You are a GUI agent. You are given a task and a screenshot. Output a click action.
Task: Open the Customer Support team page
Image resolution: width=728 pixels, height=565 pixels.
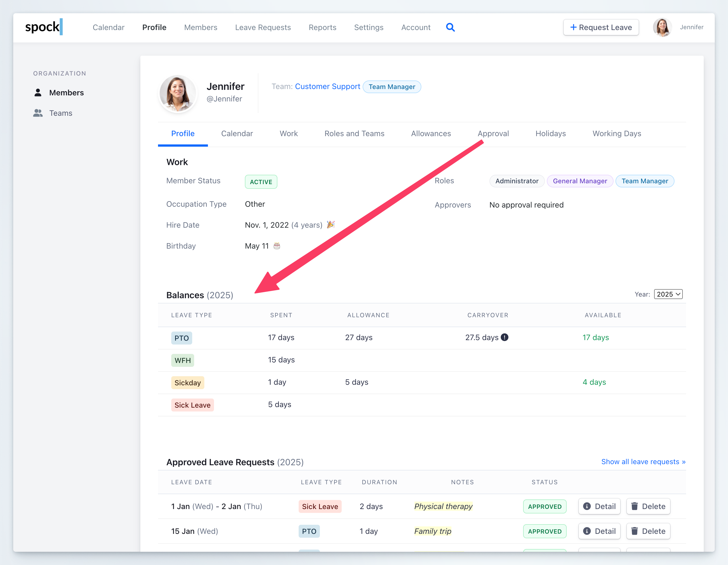(x=327, y=86)
